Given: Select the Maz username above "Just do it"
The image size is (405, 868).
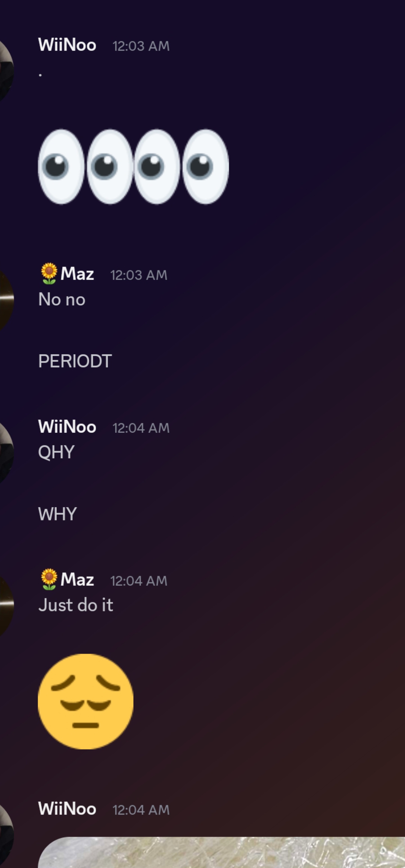Looking at the screenshot, I should click(x=77, y=580).
